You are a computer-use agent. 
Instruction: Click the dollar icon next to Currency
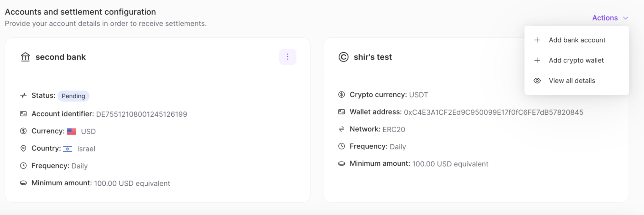tap(23, 131)
